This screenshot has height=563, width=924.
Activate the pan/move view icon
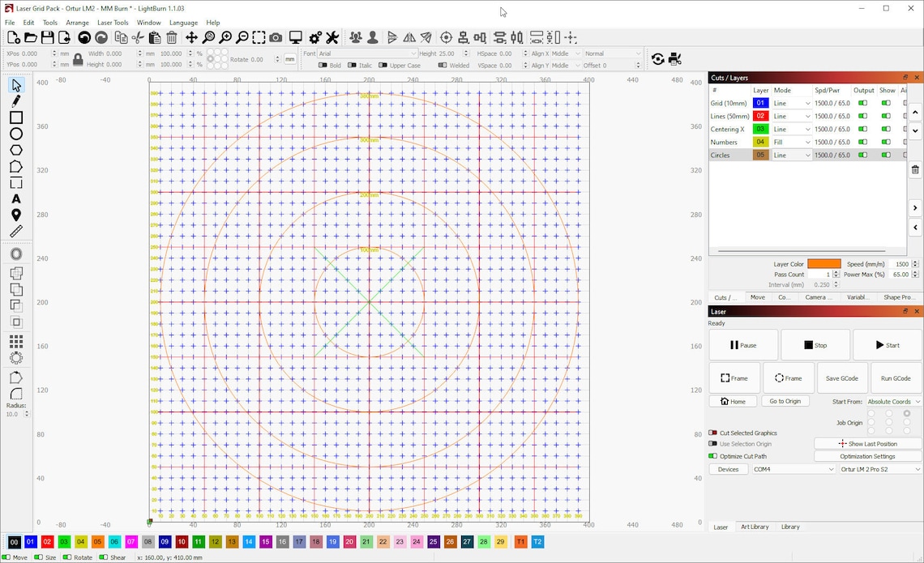(191, 38)
